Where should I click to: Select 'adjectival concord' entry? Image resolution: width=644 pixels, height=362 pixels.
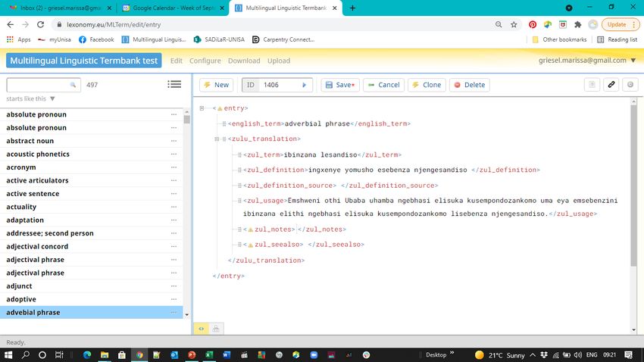tap(91, 246)
